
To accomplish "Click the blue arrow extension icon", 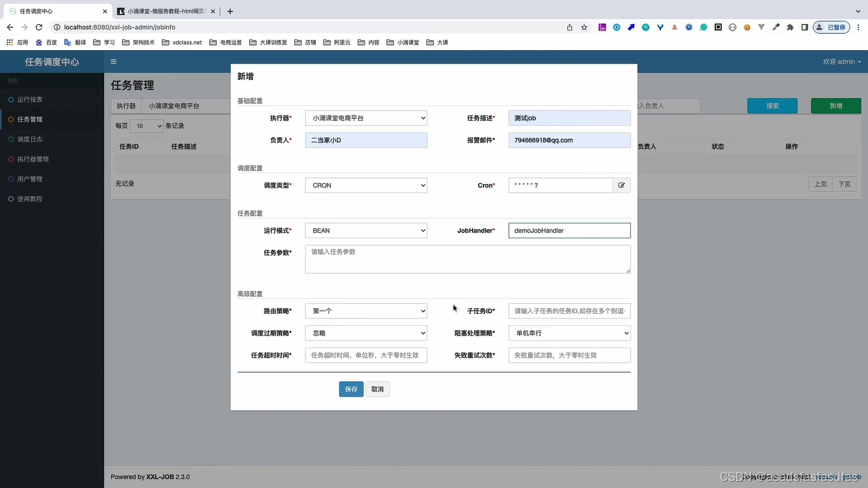I will tap(631, 27).
